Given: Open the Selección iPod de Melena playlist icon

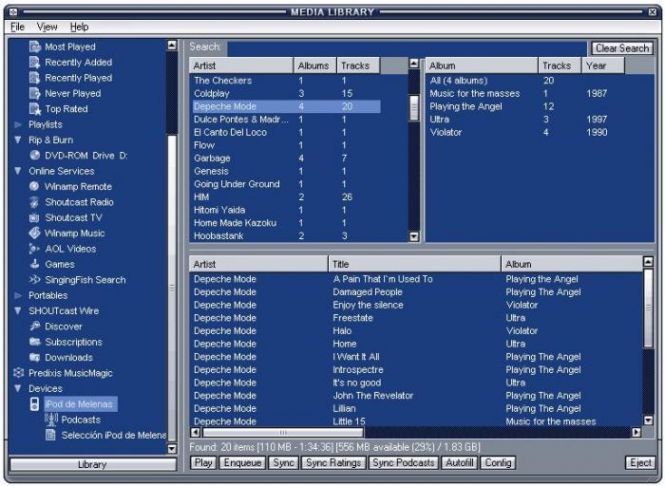Looking at the screenshot, I should pyautogui.click(x=50, y=435).
